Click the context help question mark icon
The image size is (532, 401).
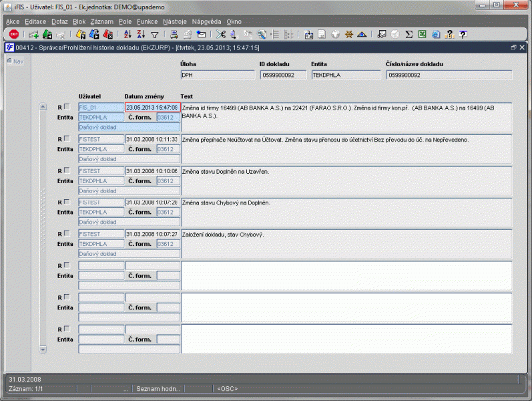[463, 34]
